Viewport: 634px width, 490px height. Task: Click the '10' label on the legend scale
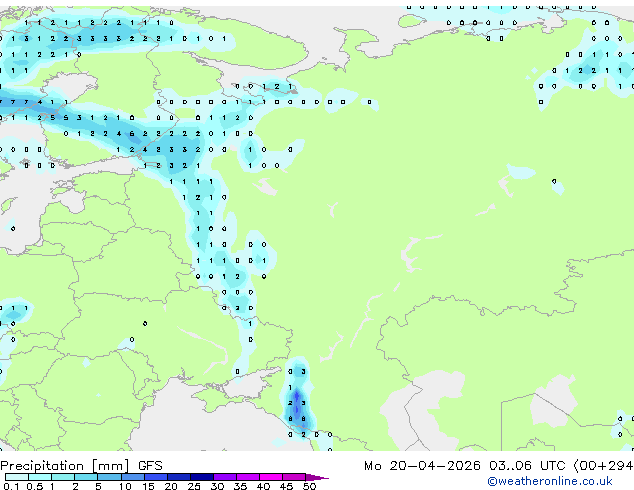pos(125,486)
